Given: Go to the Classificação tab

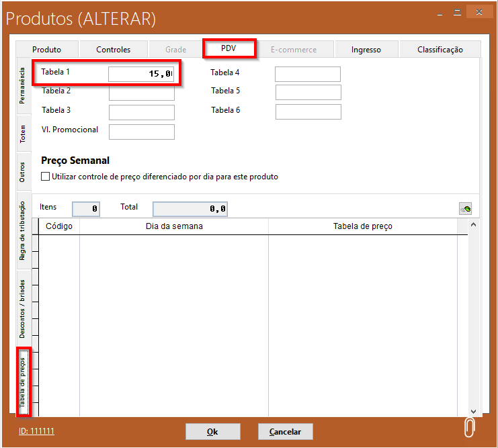Looking at the screenshot, I should (x=440, y=50).
